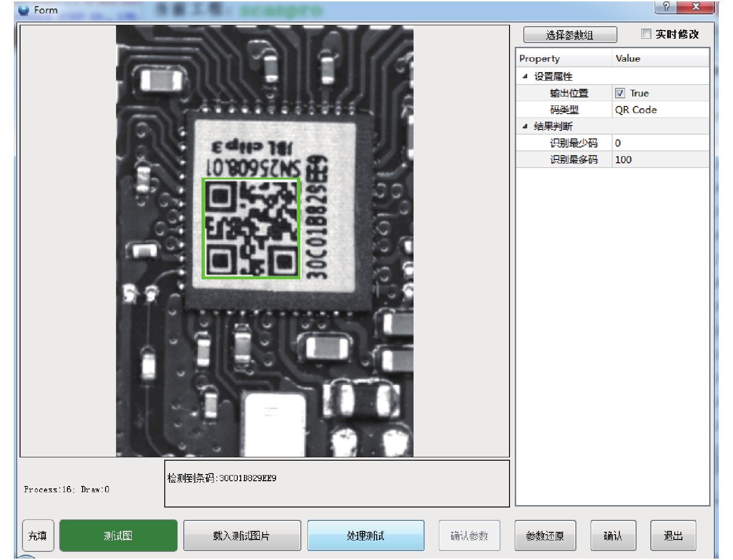Collapse the 设置属性 group
Viewport: 733px width, 560px height.
coord(525,76)
